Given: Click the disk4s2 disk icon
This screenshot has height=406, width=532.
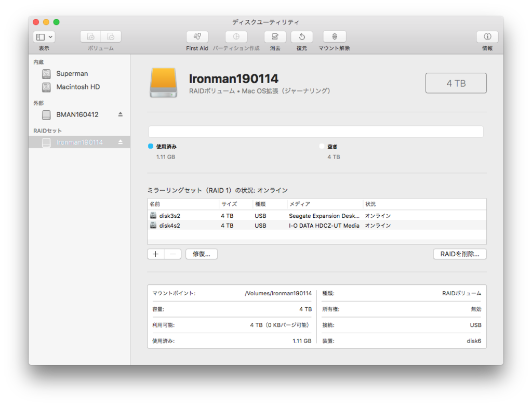Looking at the screenshot, I should coord(153,225).
